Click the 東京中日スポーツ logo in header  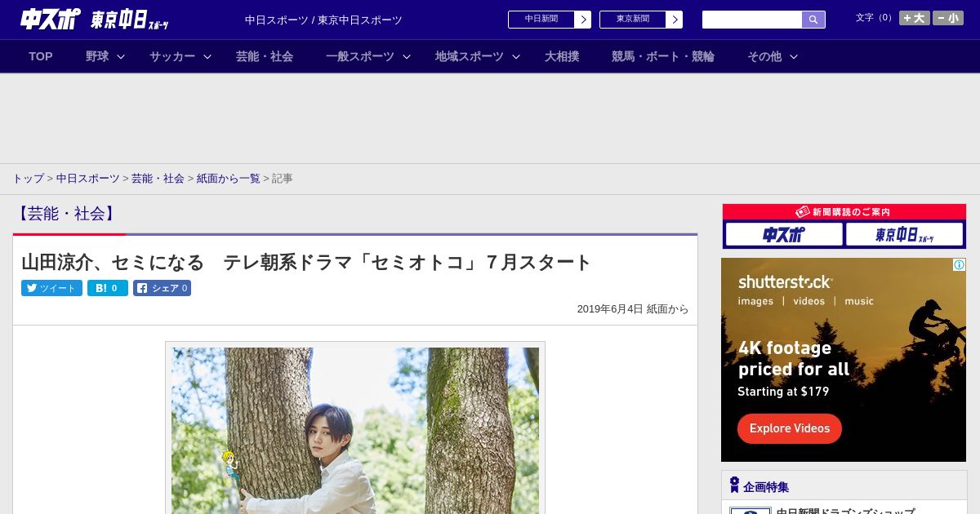coord(130,20)
